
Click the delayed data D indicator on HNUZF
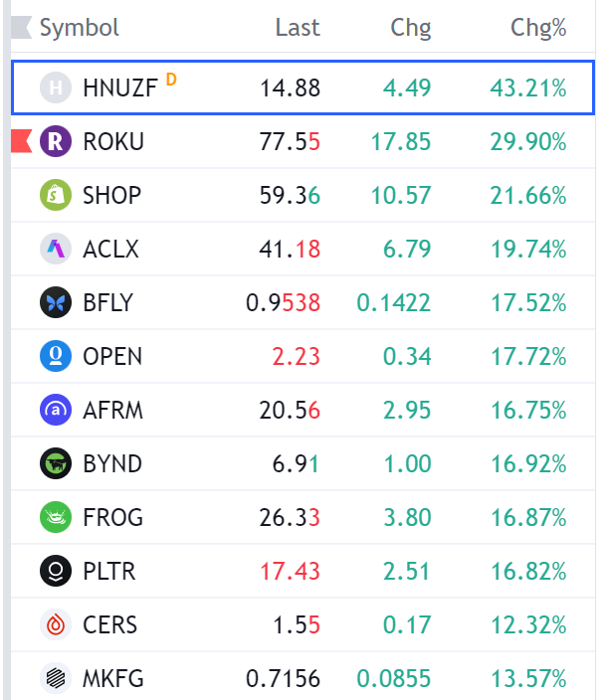[171, 79]
